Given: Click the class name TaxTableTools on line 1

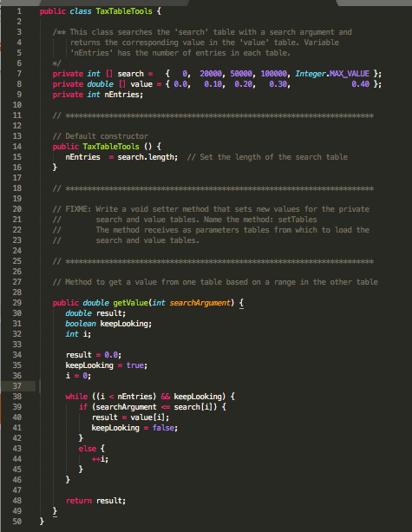Looking at the screenshot, I should 124,11.
